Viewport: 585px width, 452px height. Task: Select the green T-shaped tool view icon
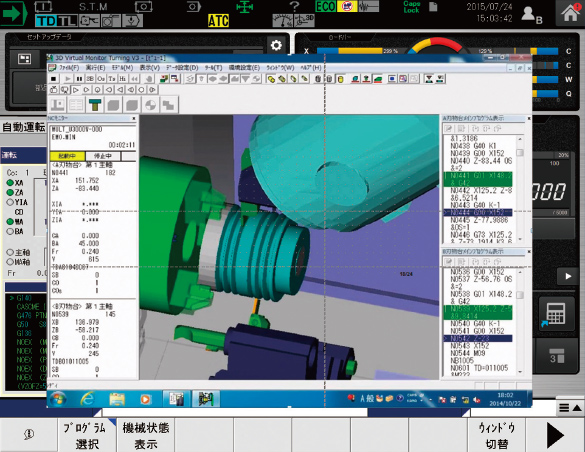[x=95, y=105]
